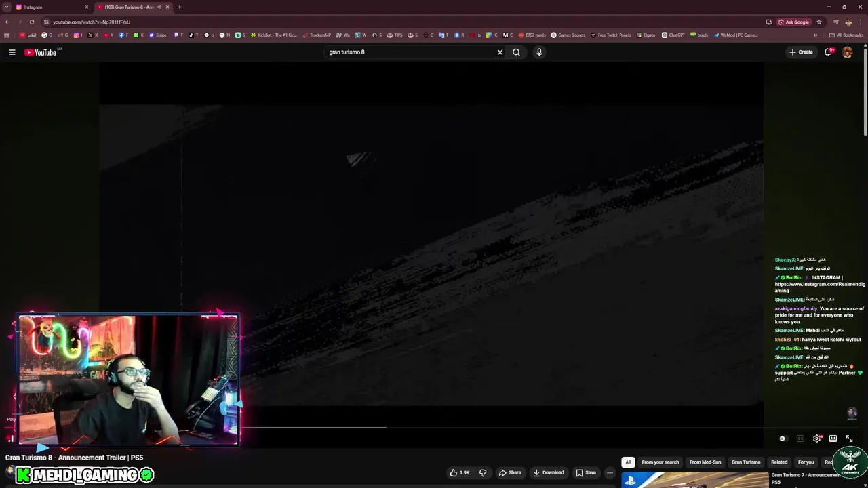Viewport: 868px width, 488px height.
Task: Open the Chrome three-dot menu
Action: point(861,22)
